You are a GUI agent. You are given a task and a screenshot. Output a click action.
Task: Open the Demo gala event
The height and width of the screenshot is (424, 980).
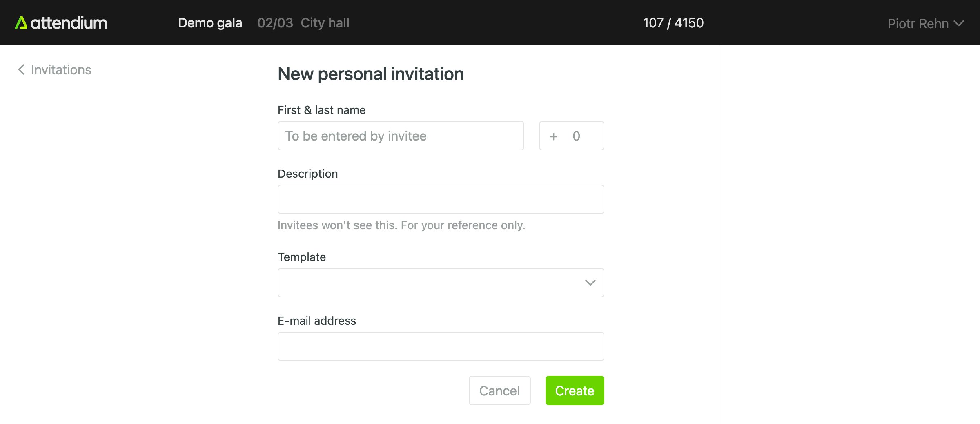click(210, 23)
